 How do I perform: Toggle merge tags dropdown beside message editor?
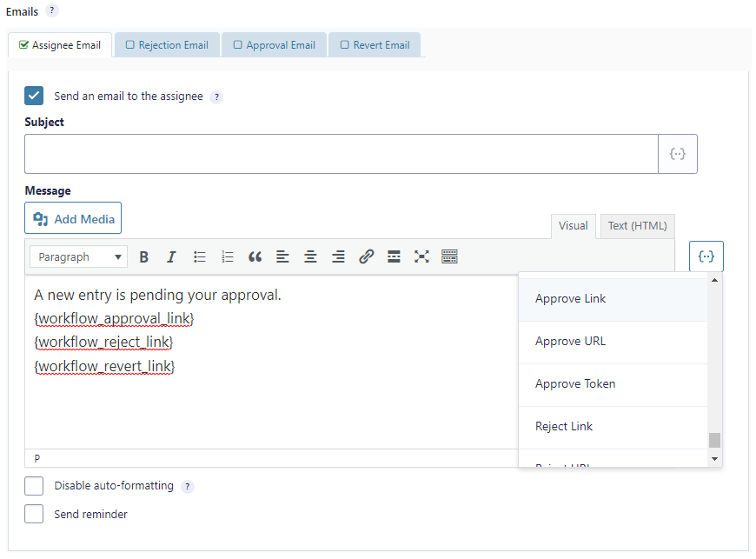click(706, 256)
